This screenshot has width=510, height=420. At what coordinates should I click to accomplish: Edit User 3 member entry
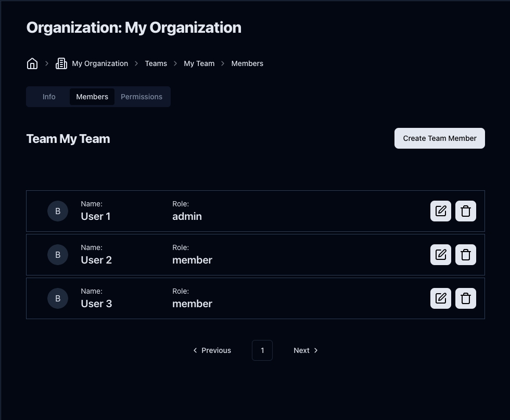[440, 298]
